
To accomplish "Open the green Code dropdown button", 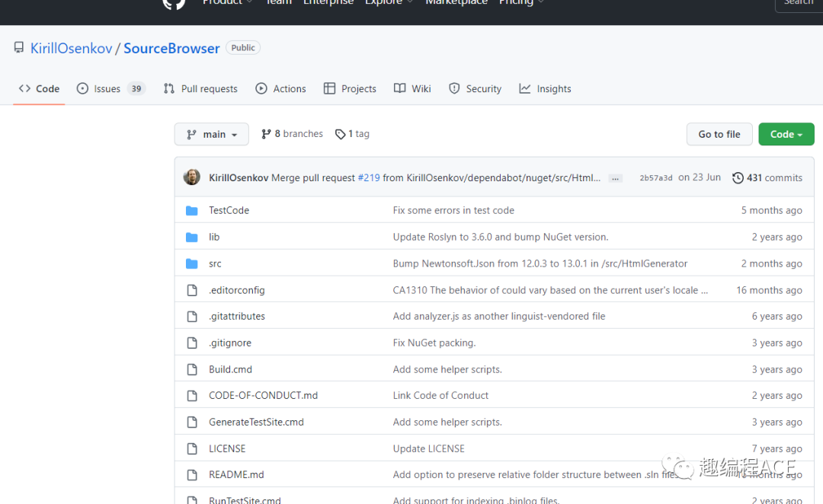I will [x=786, y=134].
